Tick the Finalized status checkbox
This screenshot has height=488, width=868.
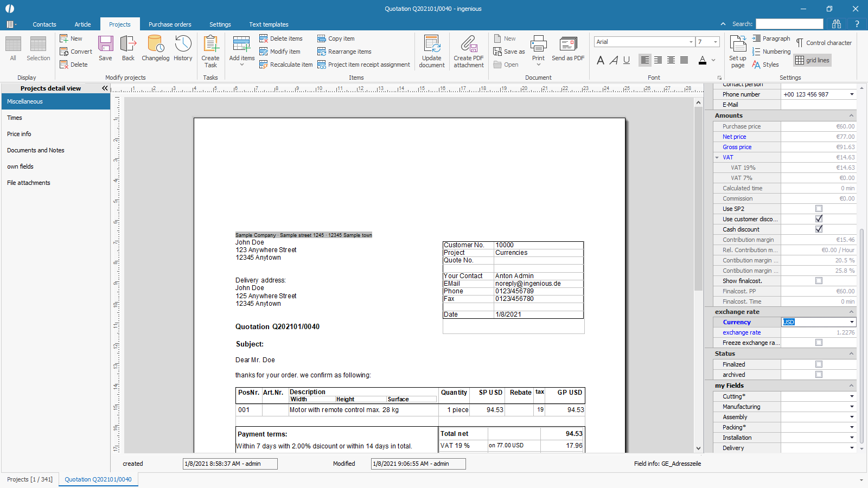[819, 364]
